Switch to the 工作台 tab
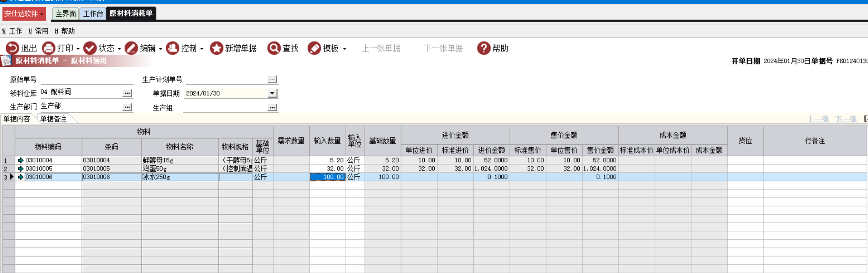Viewport: 868px width, 273px height. point(93,14)
